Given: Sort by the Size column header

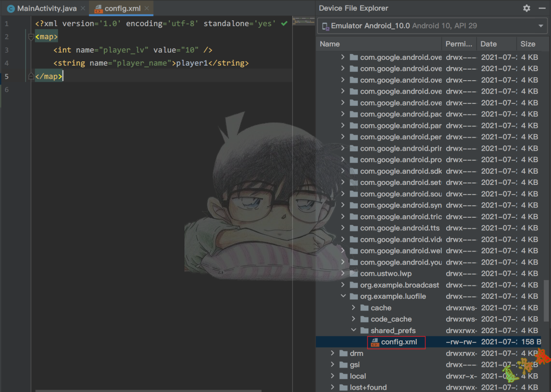Looking at the screenshot, I should pyautogui.click(x=527, y=44).
